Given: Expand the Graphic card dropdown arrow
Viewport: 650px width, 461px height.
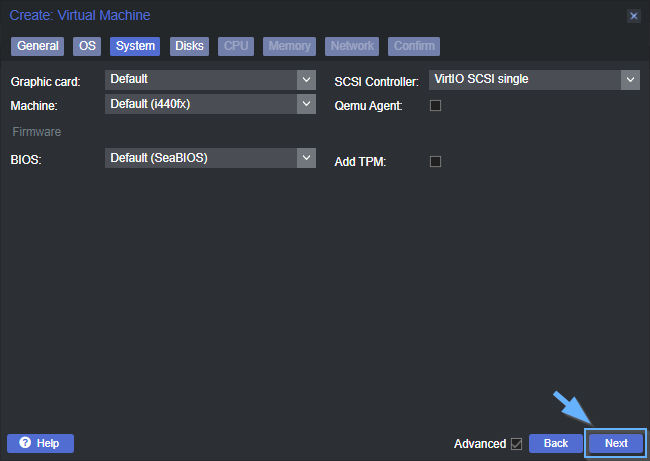Looking at the screenshot, I should [x=306, y=80].
